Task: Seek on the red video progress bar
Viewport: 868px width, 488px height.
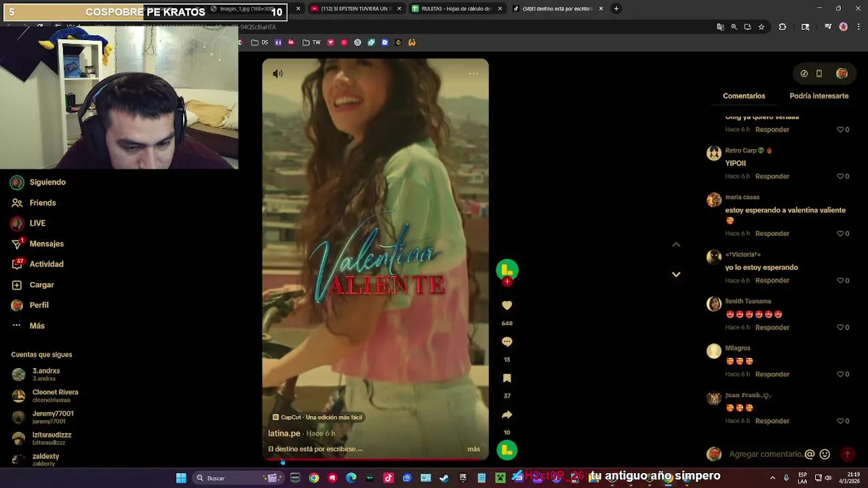Action: (375, 460)
